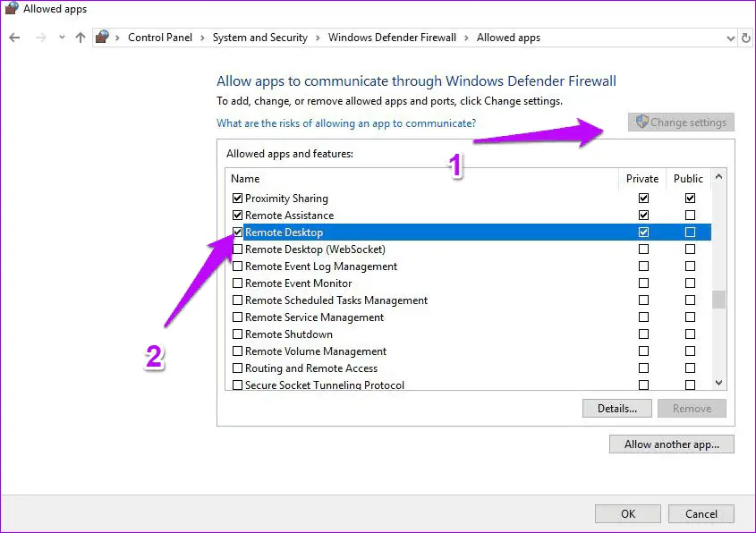
Task: Click the list scrollbar up arrow
Action: click(x=718, y=176)
